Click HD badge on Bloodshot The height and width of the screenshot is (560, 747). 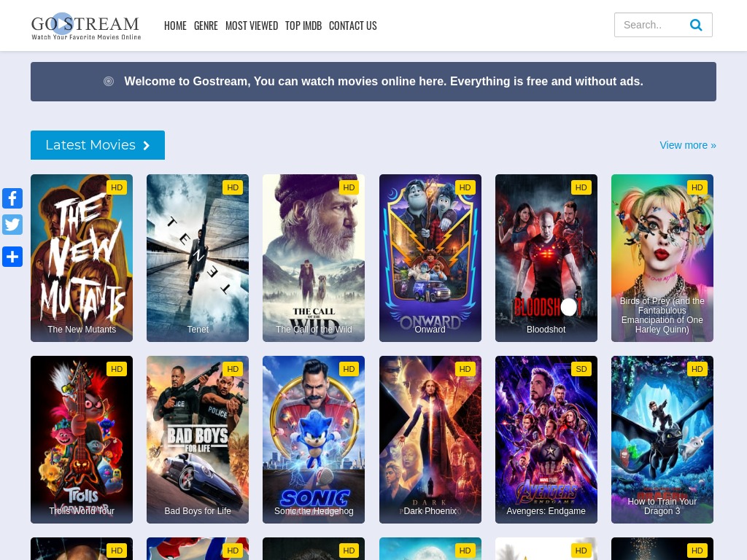point(581,187)
